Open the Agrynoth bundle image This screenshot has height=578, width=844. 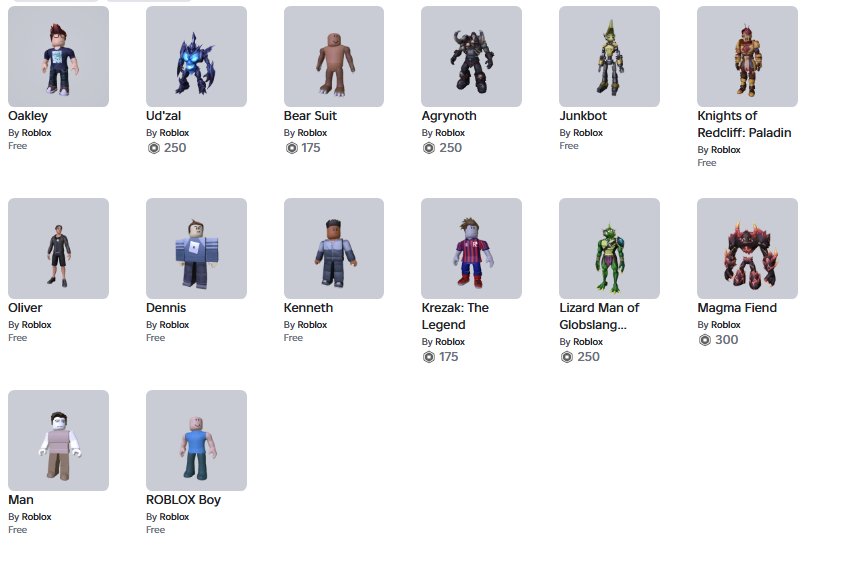[472, 57]
